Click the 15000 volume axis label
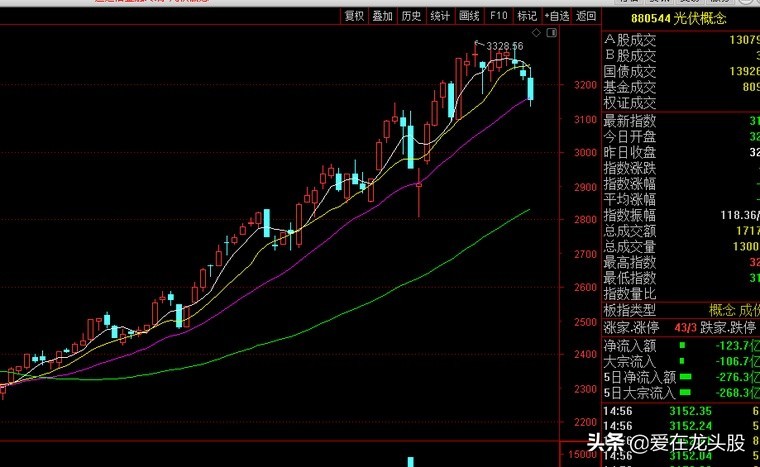760x467 pixels. [x=582, y=455]
